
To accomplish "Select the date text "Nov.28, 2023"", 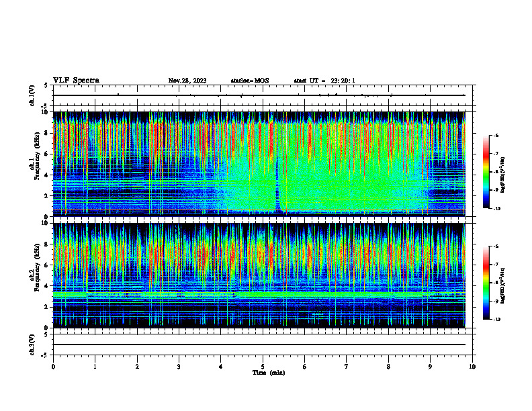I will point(187,81).
